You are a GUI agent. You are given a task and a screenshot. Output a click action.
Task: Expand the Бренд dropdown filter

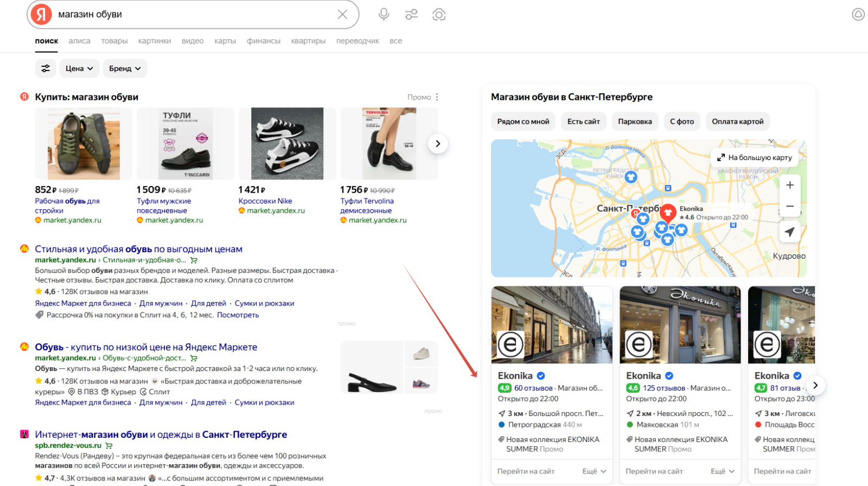[x=125, y=68]
